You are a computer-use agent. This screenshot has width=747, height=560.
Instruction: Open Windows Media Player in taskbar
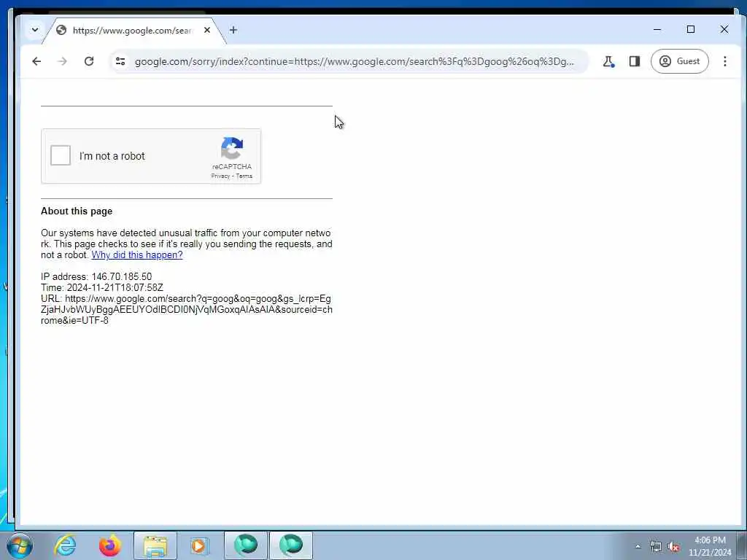click(199, 545)
